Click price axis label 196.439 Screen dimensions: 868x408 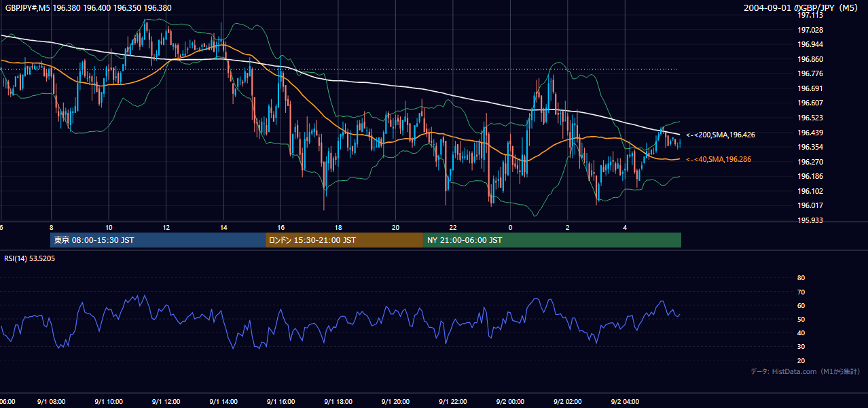(810, 133)
